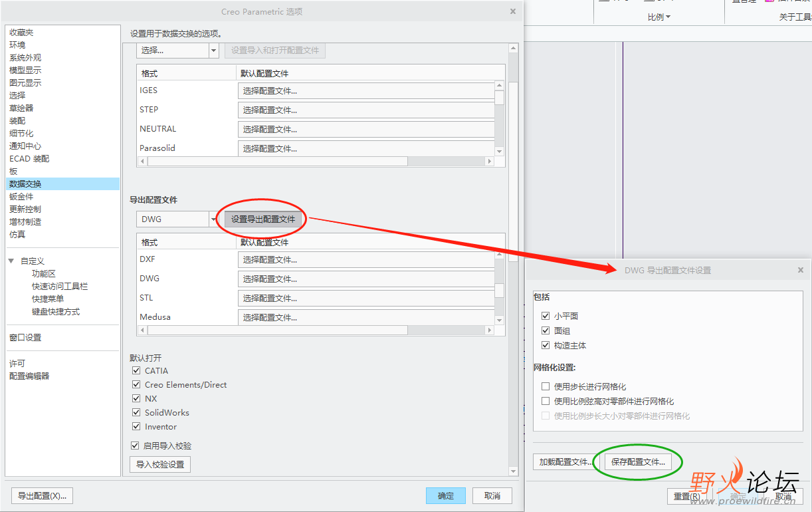Click 导入校验设置 button
This screenshot has height=512, width=812.
tap(160, 465)
